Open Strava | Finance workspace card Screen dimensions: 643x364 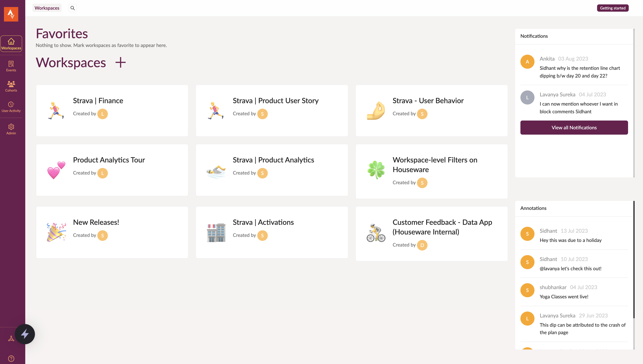112,110
